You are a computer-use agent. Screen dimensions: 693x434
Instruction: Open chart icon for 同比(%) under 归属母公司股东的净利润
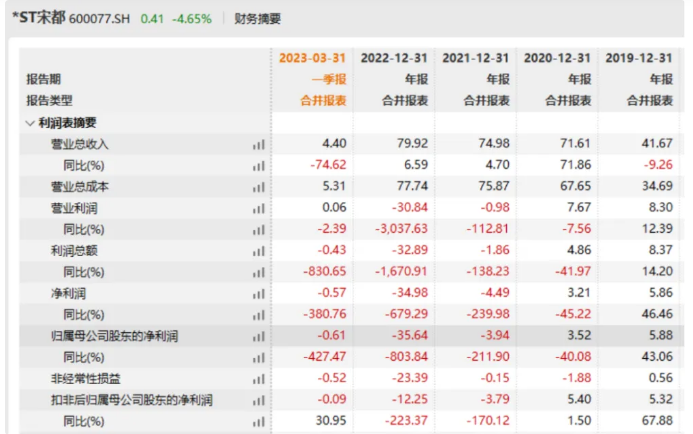click(x=259, y=358)
